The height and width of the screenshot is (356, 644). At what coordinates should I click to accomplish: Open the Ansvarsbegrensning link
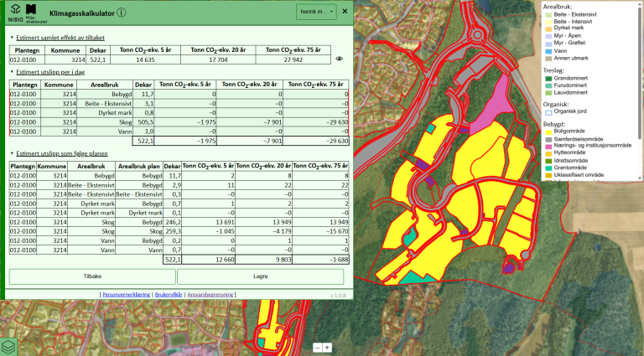210,295
